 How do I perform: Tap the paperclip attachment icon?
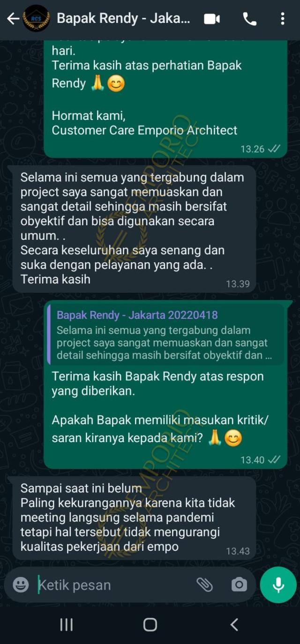point(204,585)
